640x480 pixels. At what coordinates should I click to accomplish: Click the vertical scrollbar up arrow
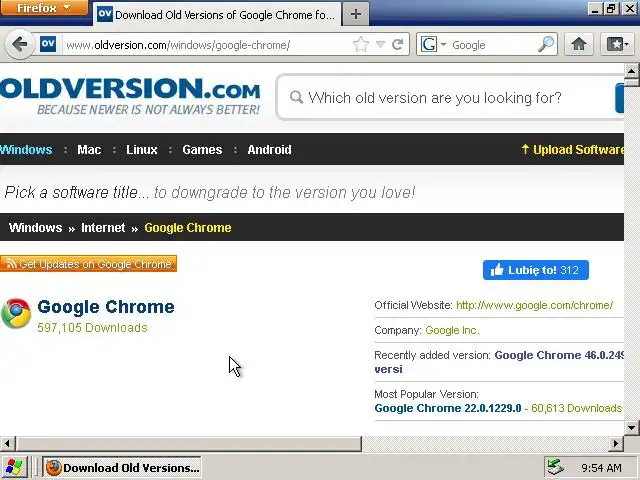[631, 71]
